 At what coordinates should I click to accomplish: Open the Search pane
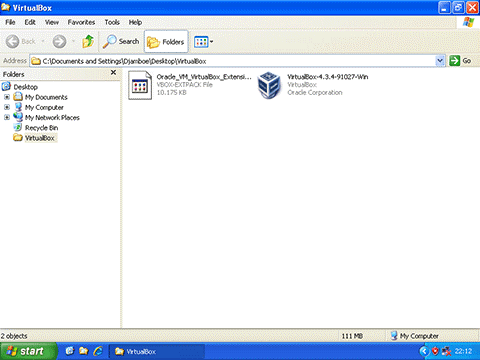tap(121, 42)
